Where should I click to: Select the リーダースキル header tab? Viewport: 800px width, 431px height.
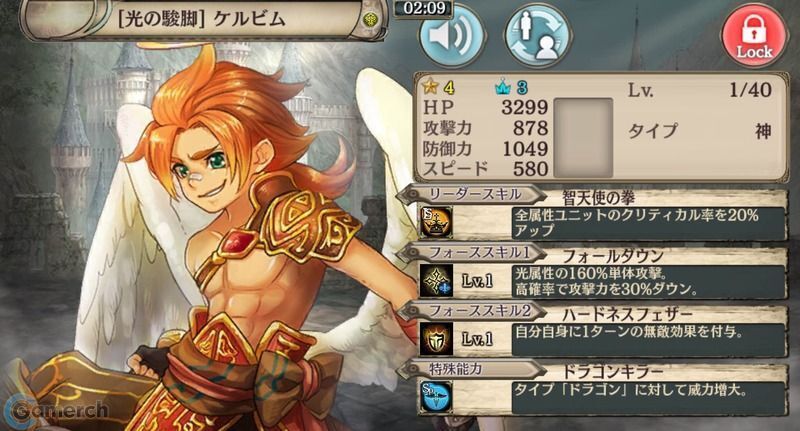click(x=472, y=195)
